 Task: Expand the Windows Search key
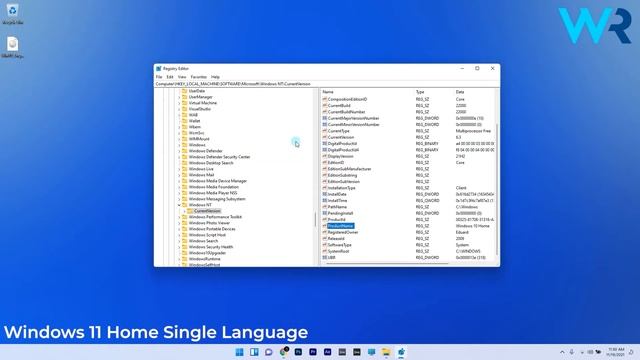coord(179,241)
